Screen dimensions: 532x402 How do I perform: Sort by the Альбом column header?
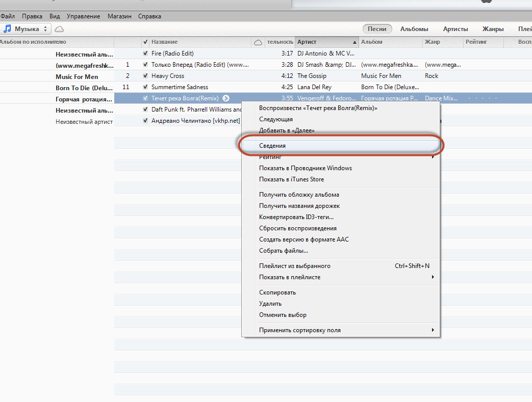point(391,42)
